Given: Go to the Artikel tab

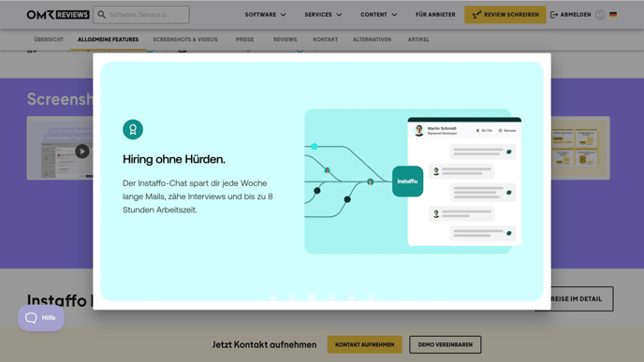Looking at the screenshot, I should (418, 39).
